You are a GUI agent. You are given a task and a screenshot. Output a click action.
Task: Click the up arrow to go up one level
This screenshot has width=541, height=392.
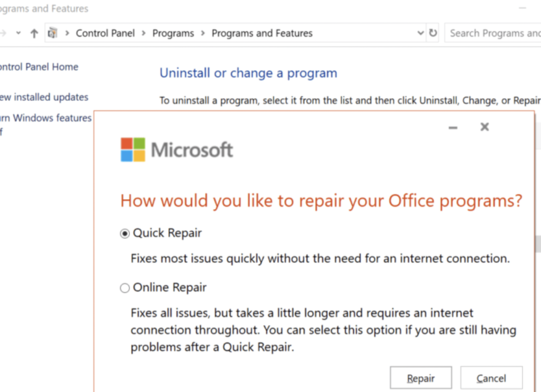(33, 32)
